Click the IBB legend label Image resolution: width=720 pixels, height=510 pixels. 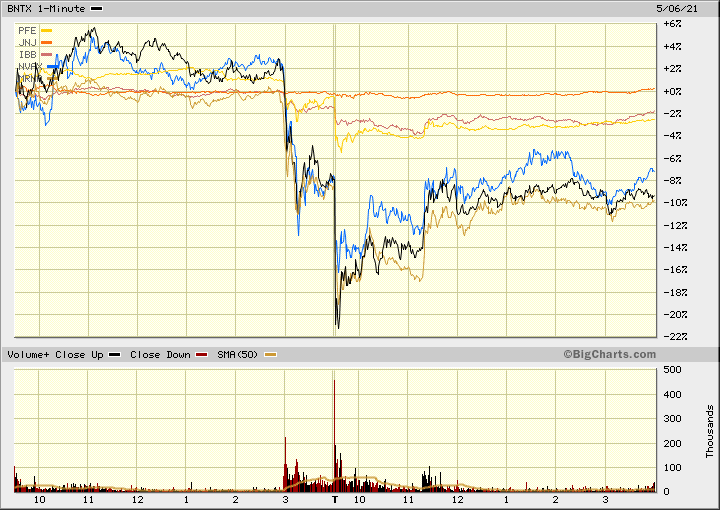coord(27,55)
